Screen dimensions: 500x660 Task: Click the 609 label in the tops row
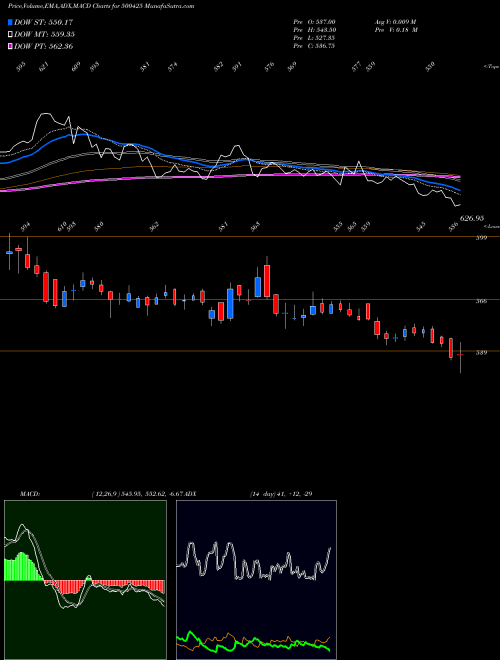point(76,67)
